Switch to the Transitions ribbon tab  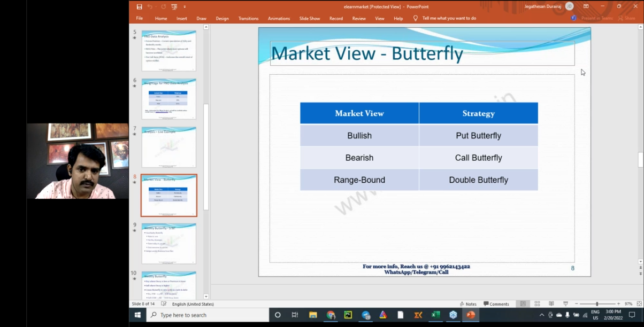pyautogui.click(x=248, y=18)
